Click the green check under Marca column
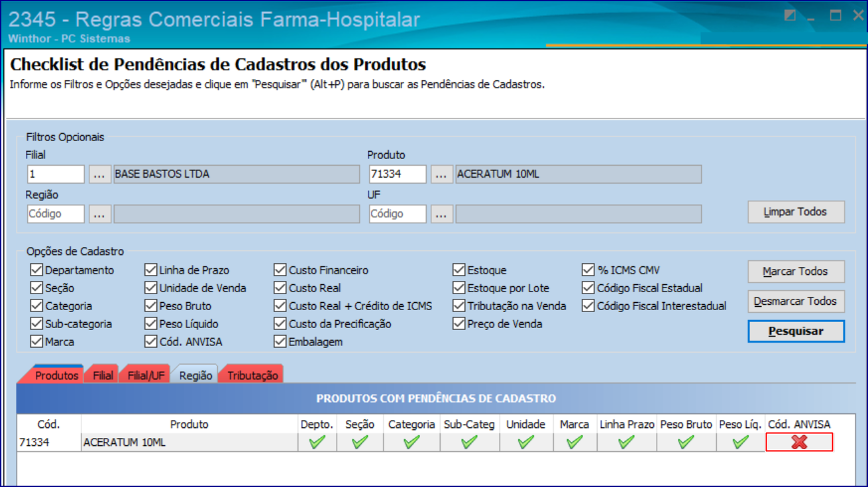The height and width of the screenshot is (487, 868). (x=574, y=443)
